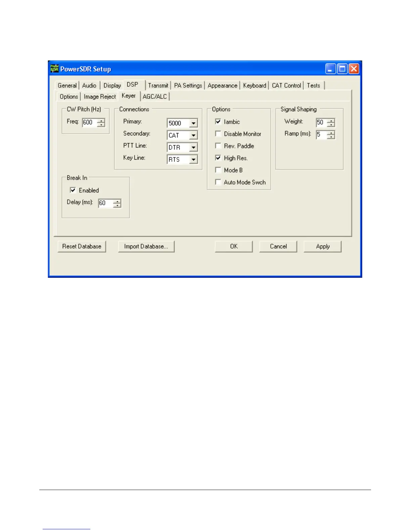Click the Apply button
The height and width of the screenshot is (532, 411).
(322, 247)
